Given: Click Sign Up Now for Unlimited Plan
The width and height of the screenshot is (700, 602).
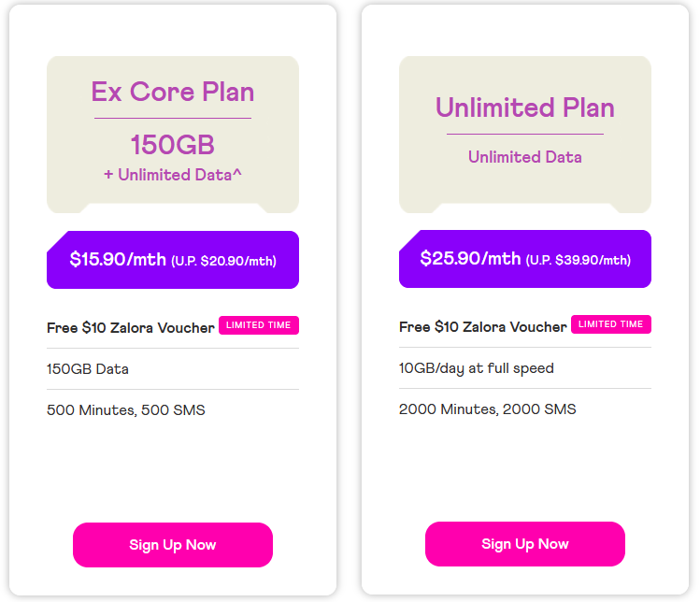Looking at the screenshot, I should pyautogui.click(x=524, y=544).
